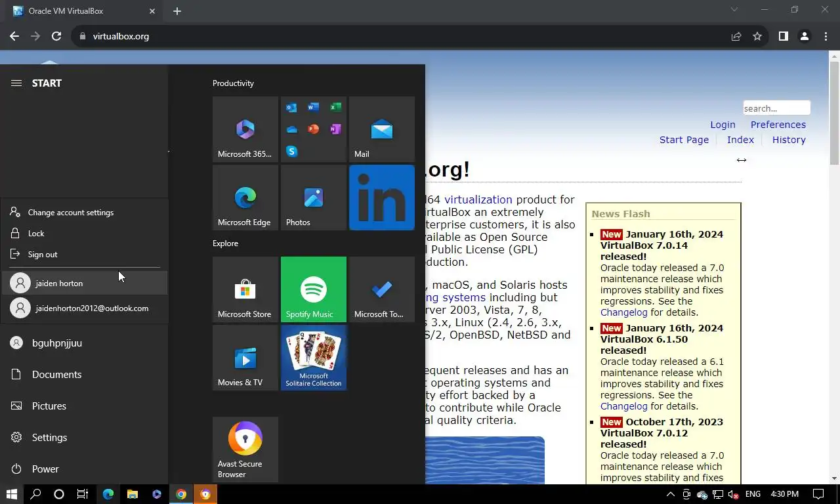Open Documents from Start sidebar
Viewport: 840px width, 504px height.
pyautogui.click(x=84, y=374)
